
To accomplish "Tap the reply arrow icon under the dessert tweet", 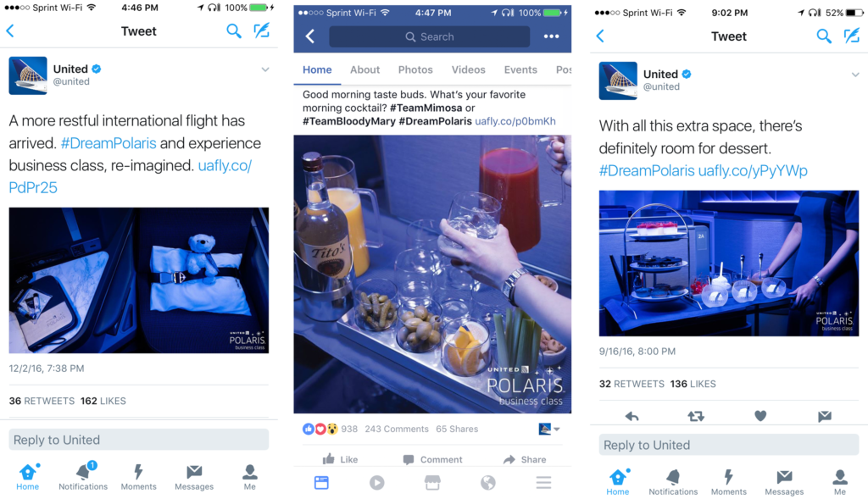I will coord(632,416).
